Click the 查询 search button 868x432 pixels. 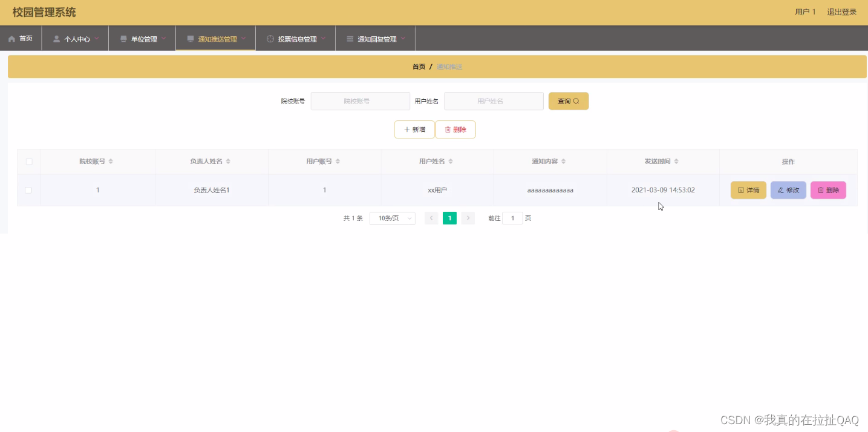coord(569,101)
